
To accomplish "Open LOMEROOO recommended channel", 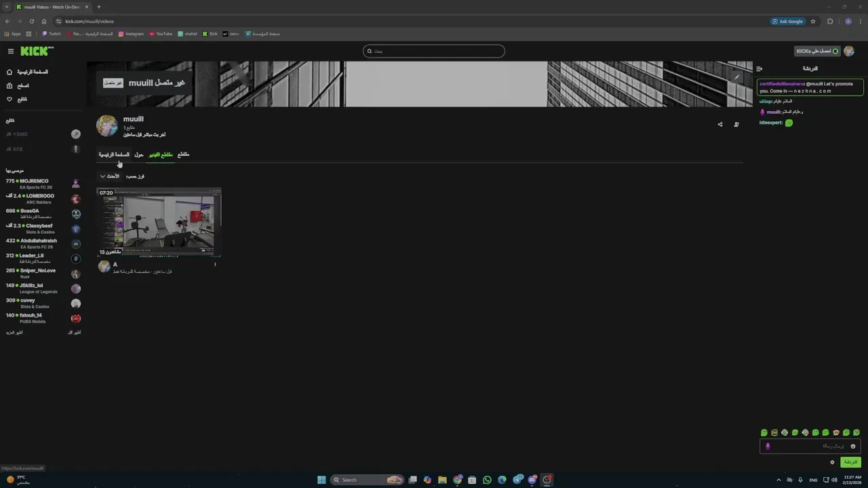I will (x=43, y=199).
